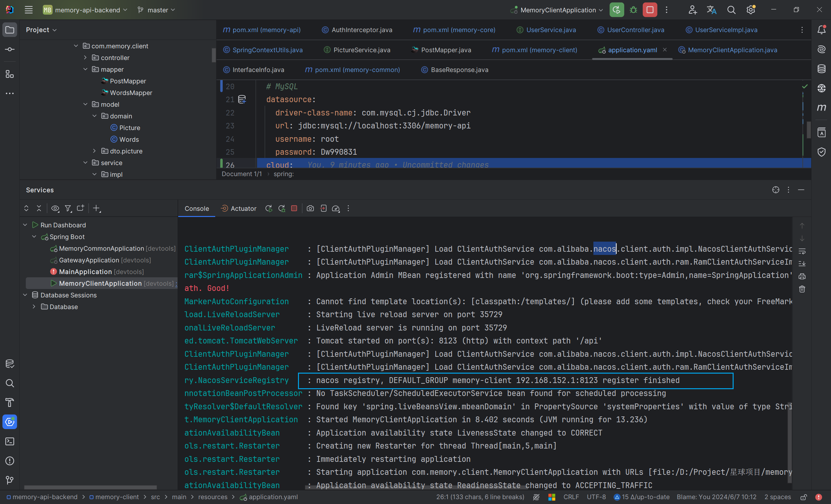
Task: Rerun MemoryClientApplication from the top toolbar
Action: pyautogui.click(x=616, y=10)
